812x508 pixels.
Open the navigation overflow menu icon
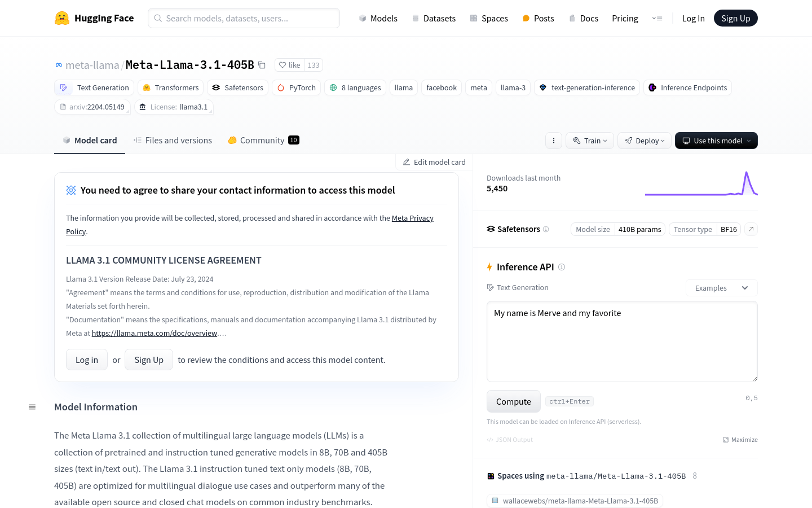pos(657,18)
